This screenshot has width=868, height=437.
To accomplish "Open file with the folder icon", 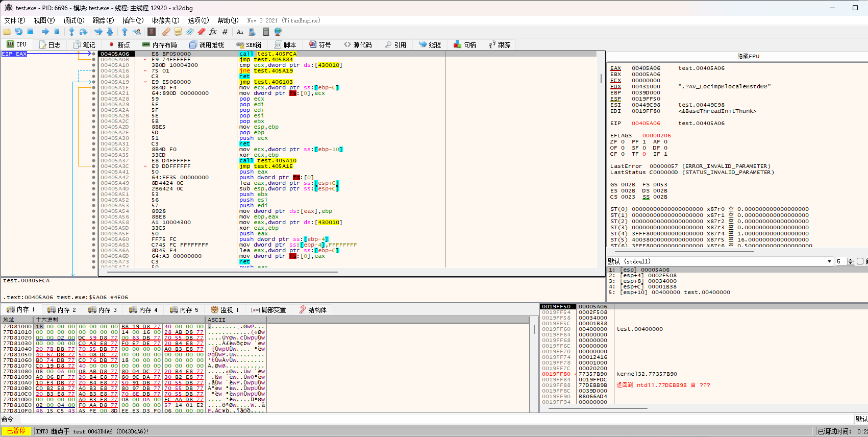I will [x=7, y=32].
